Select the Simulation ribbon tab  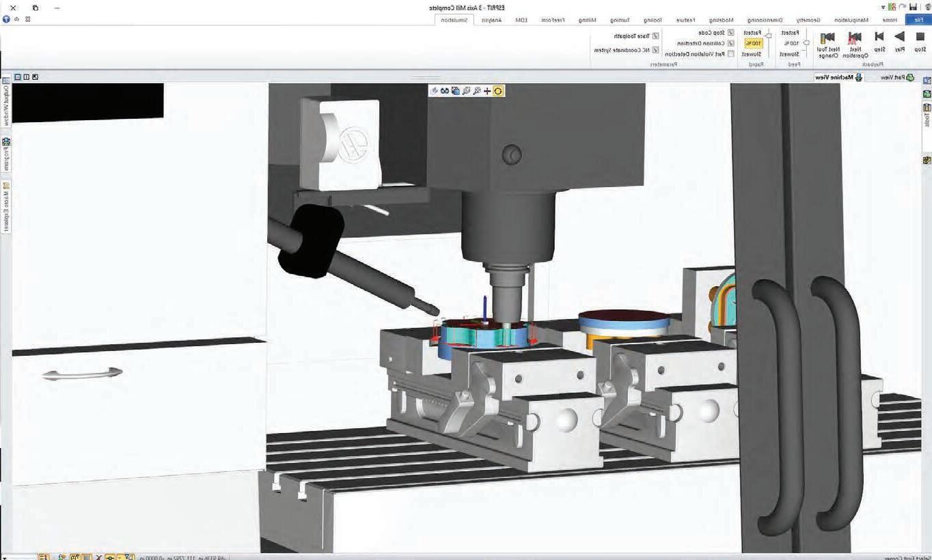tap(454, 20)
